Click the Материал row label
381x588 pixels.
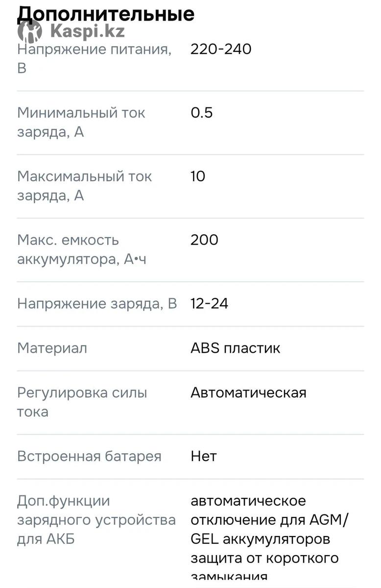pyautogui.click(x=52, y=348)
